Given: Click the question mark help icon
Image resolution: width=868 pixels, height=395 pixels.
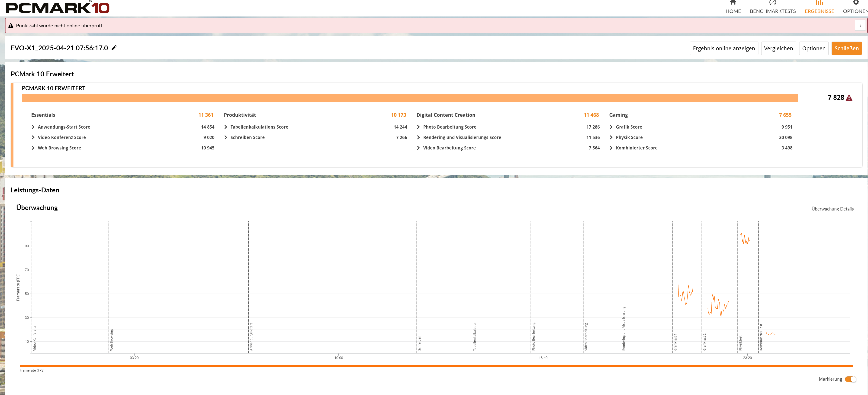Looking at the screenshot, I should coord(860,25).
